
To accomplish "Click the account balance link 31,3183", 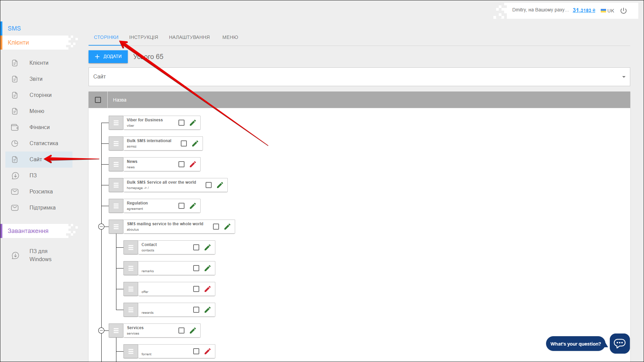I will 584,10.
